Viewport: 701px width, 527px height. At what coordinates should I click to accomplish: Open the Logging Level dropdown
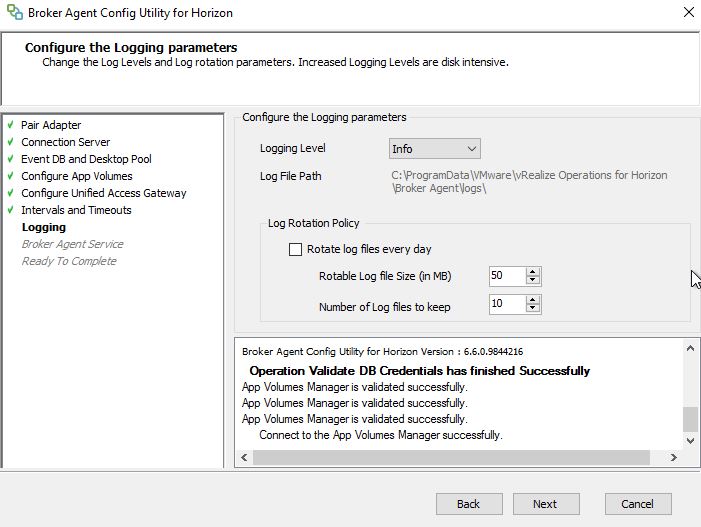tap(435, 149)
